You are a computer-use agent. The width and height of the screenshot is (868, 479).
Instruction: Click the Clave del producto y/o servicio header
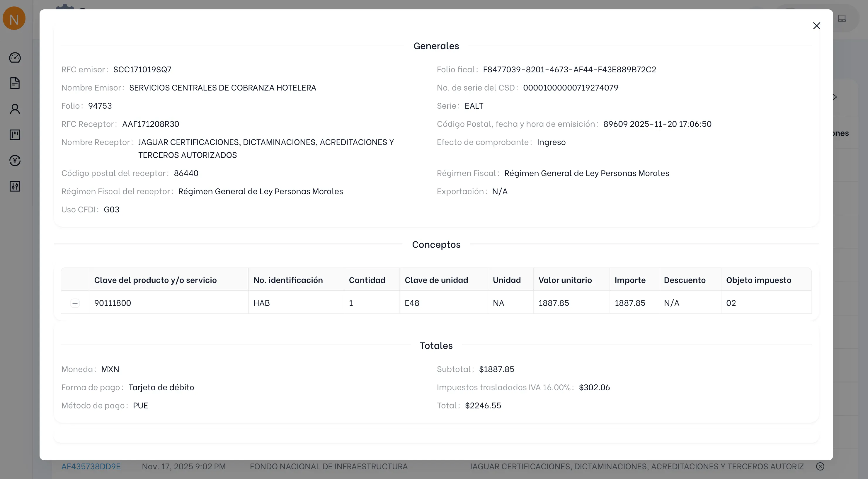click(155, 280)
